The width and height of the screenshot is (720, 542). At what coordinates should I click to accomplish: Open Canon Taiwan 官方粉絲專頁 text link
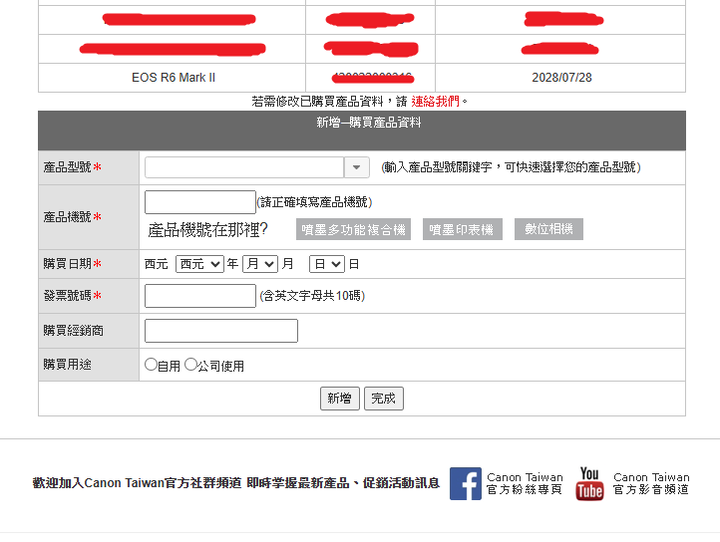525,484
